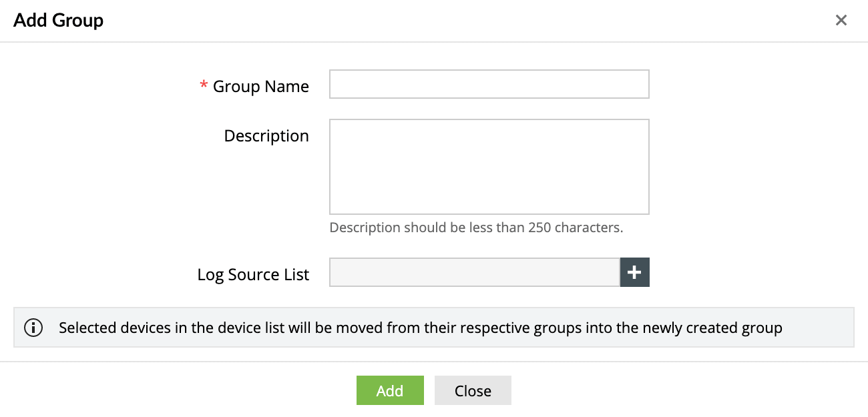Click the Description field label
Screen dimensions: 868x417
pyautogui.click(x=266, y=135)
